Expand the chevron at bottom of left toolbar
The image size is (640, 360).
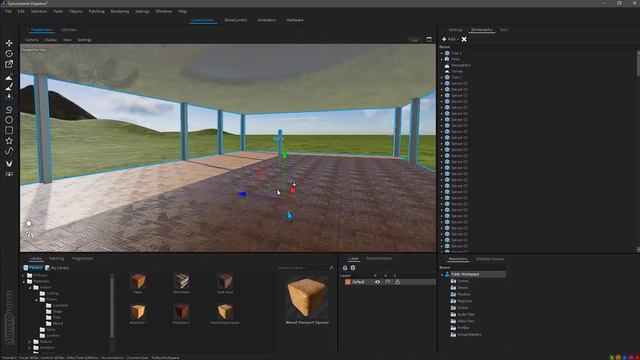[x=9, y=163]
